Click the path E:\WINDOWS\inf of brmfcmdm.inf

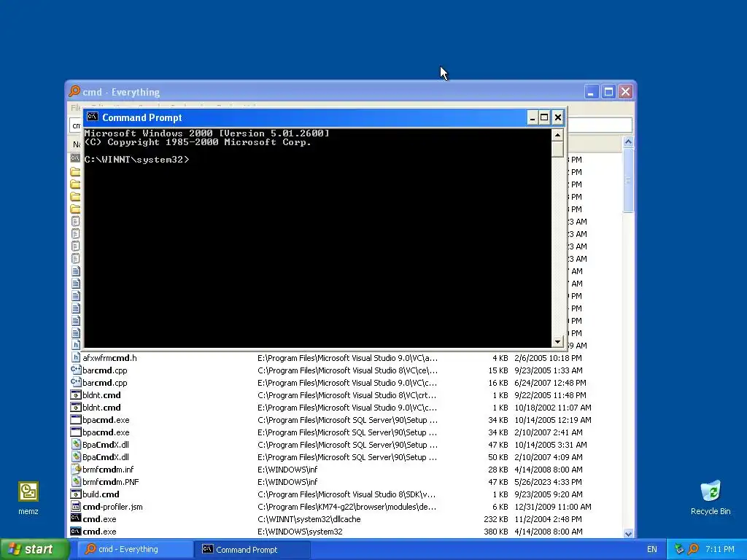click(287, 469)
